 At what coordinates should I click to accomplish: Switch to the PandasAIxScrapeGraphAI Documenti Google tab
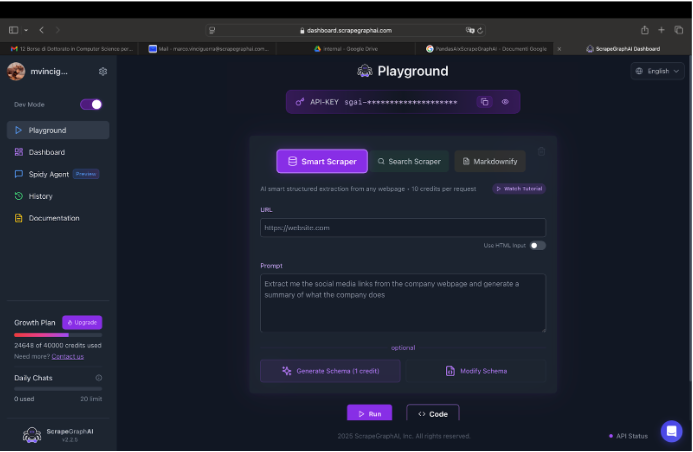486,49
